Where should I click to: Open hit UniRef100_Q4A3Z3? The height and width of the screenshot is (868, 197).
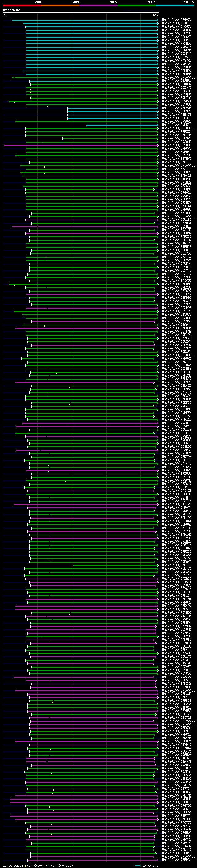coord(177,758)
